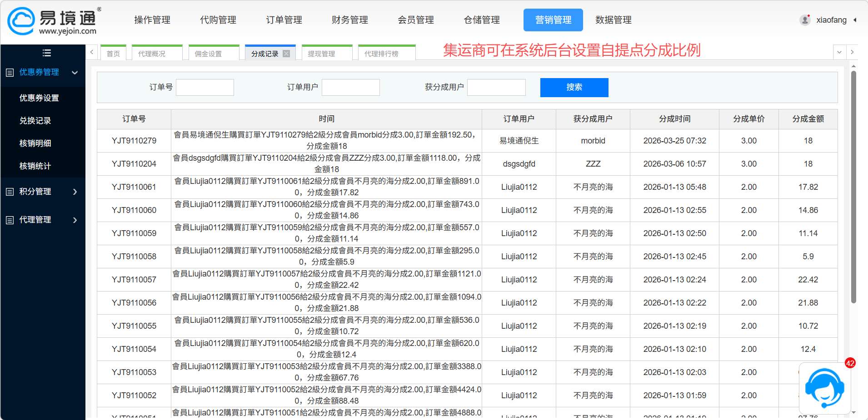Click the blue 搜索 button
The height and width of the screenshot is (420, 868).
coord(574,87)
